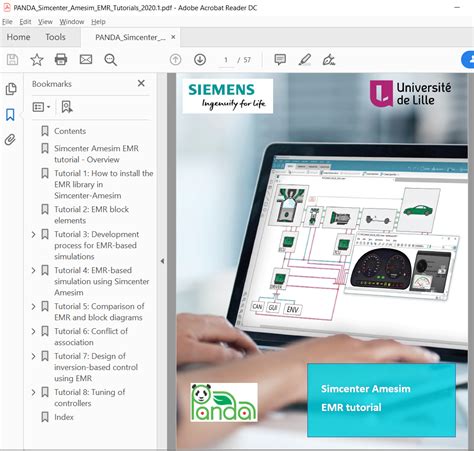Toggle the Bookmarks panel sidebar icon

(10, 115)
